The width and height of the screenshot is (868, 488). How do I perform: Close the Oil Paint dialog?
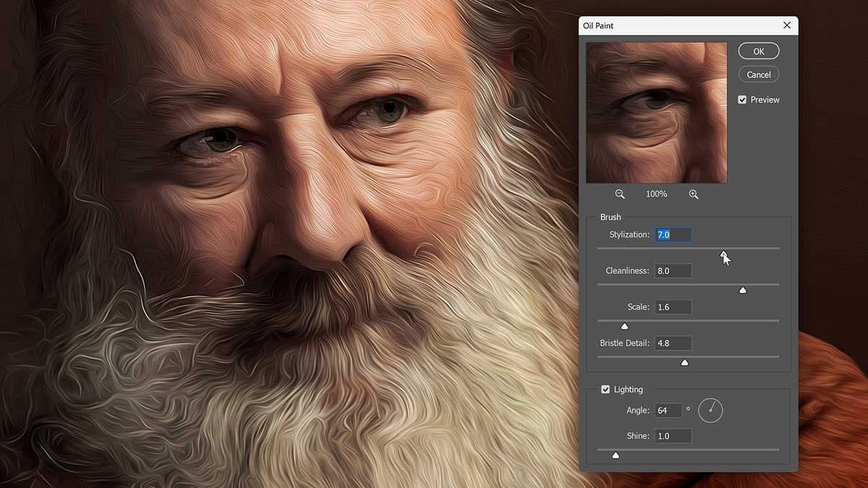coord(787,25)
